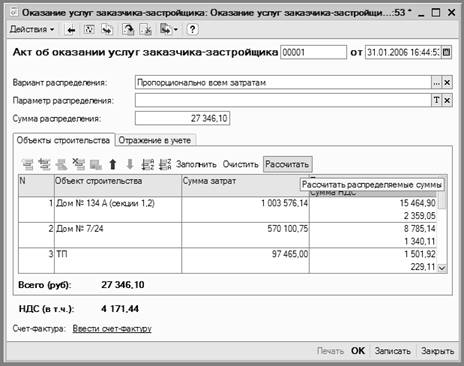The image size is (464, 366).
Task: Click the document number field 00001
Action: 313,52
